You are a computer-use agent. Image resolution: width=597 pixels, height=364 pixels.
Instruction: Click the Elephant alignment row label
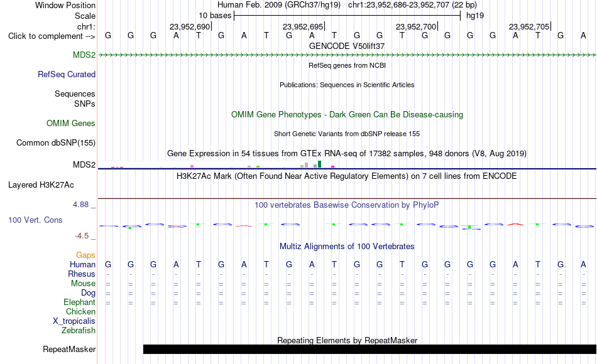coord(80,302)
